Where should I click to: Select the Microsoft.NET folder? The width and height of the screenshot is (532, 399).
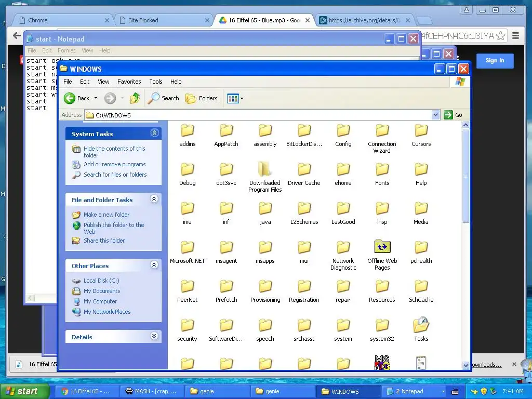click(x=187, y=247)
